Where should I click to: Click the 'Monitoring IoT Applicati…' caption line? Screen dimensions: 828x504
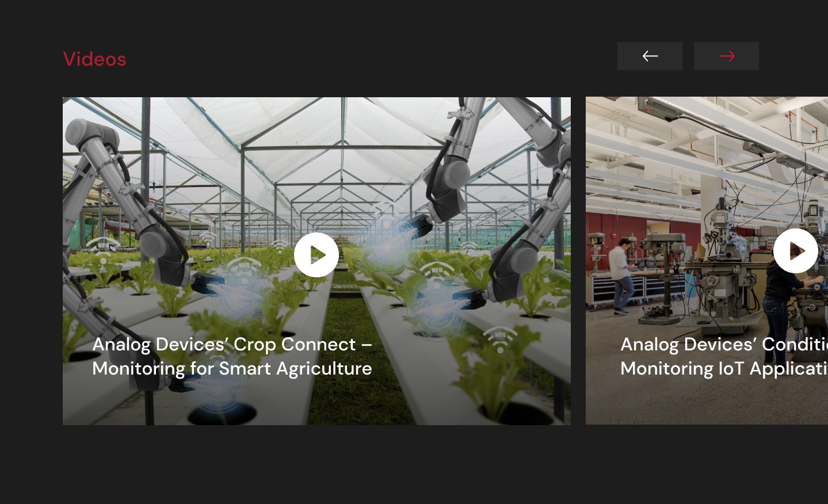[x=724, y=368]
